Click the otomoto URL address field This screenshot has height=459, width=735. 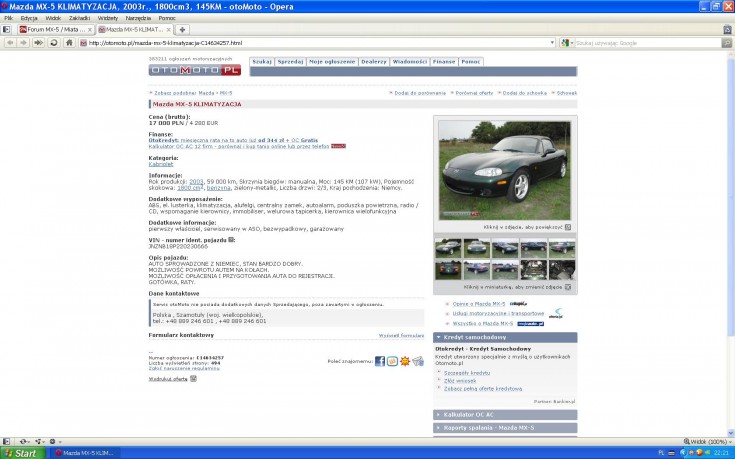pos(317,43)
